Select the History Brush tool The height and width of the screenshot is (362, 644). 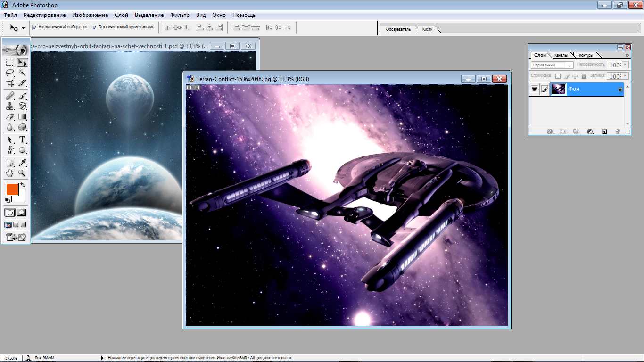pos(22,106)
